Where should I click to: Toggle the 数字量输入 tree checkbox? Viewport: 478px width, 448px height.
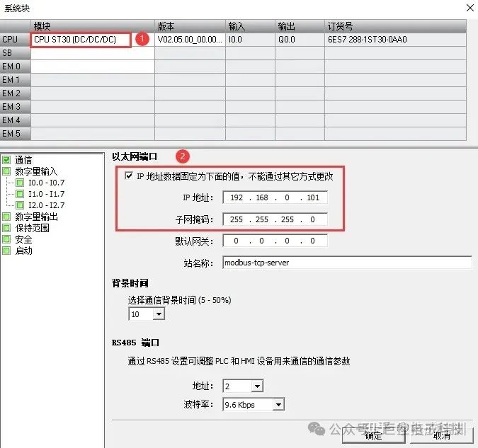6,171
